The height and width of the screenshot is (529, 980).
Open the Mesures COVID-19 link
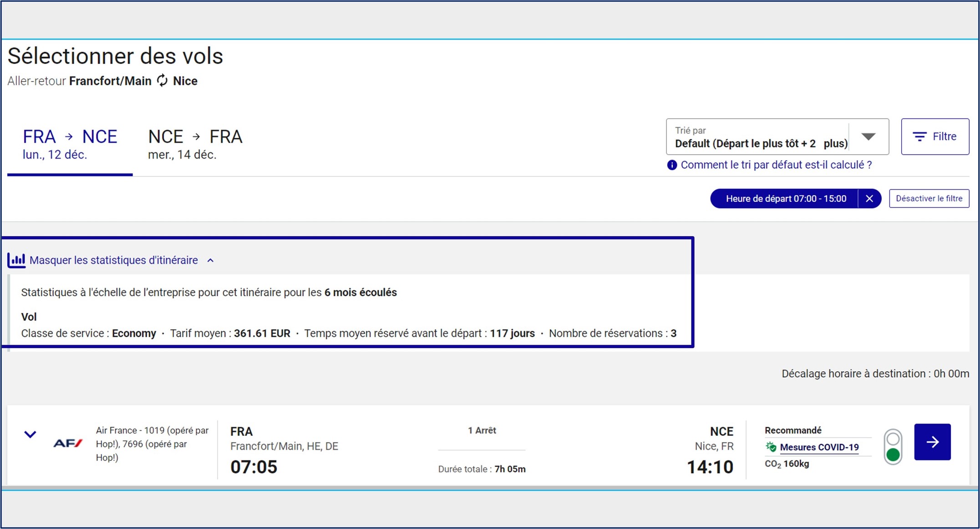(819, 448)
